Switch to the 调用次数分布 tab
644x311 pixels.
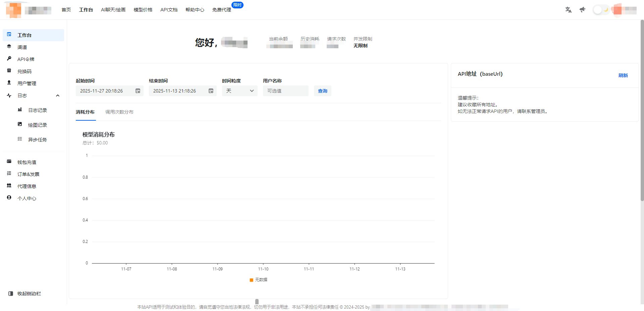point(119,112)
